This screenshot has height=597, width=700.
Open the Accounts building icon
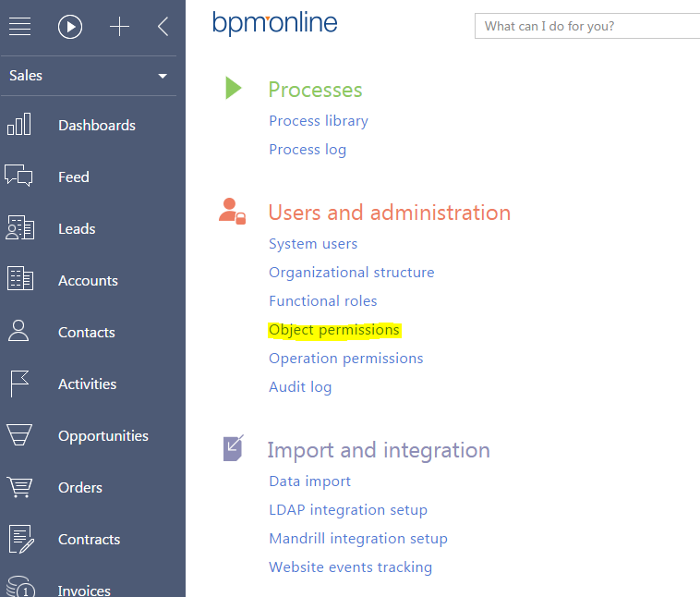click(19, 280)
